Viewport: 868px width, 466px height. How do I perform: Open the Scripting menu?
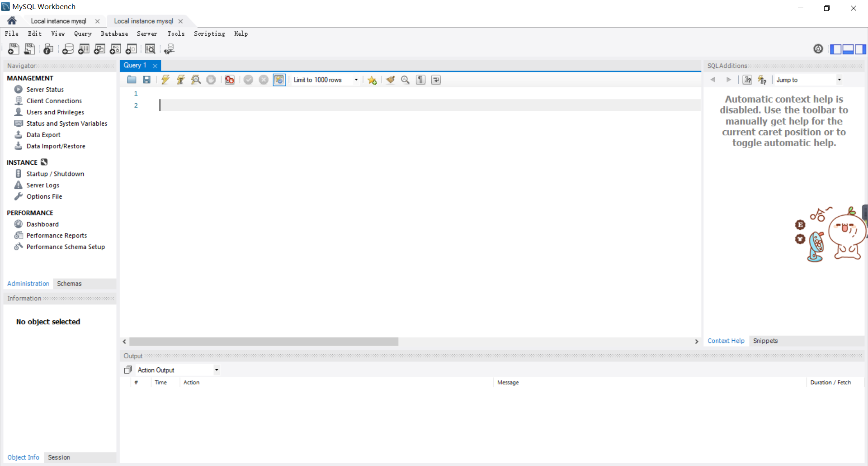(x=209, y=33)
